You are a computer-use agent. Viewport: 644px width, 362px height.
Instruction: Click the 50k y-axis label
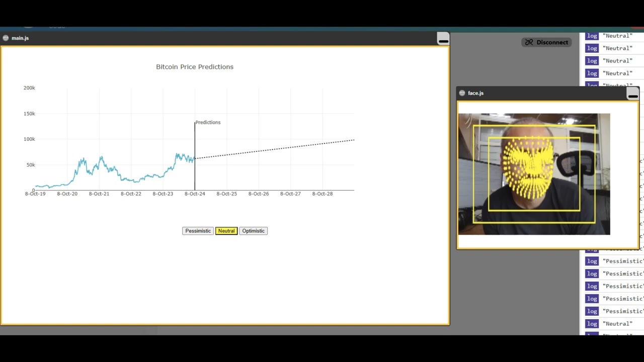coord(31,165)
